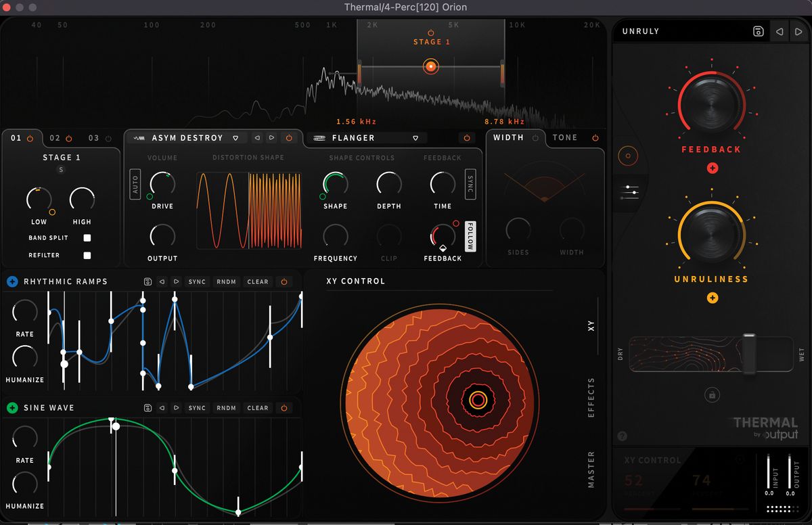Click the lock icon below the Dry/Wet slider
This screenshot has height=525, width=812.
pyautogui.click(x=712, y=395)
